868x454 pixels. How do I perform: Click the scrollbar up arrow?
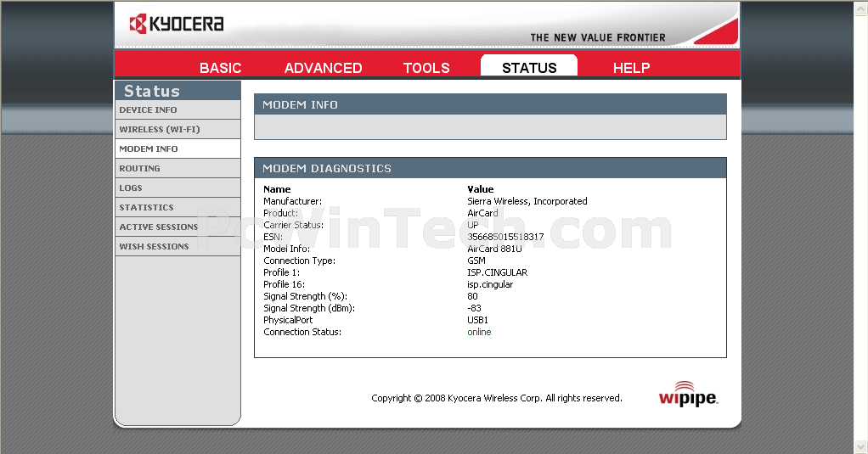pos(861,8)
